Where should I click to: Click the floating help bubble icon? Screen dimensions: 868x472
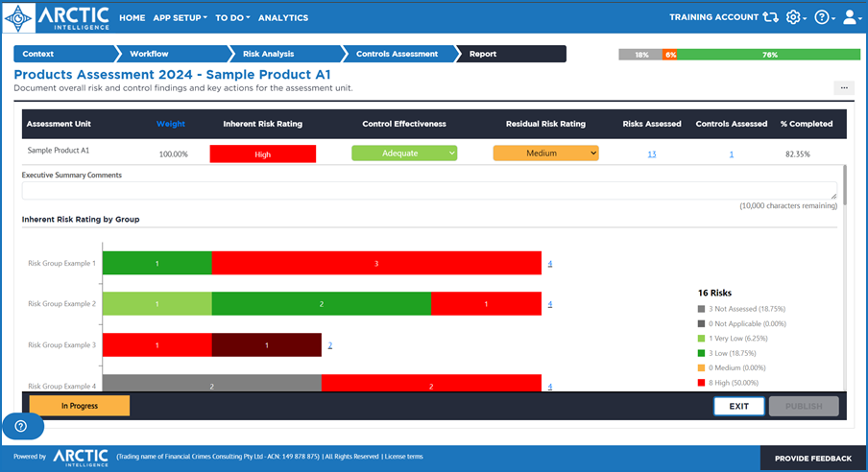point(21,426)
